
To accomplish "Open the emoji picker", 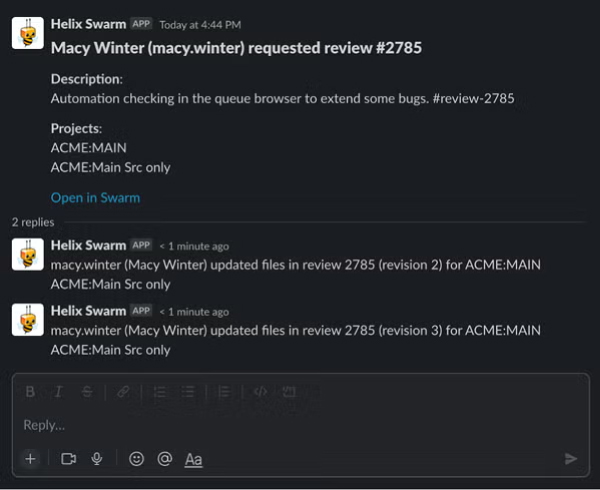I will (136, 459).
